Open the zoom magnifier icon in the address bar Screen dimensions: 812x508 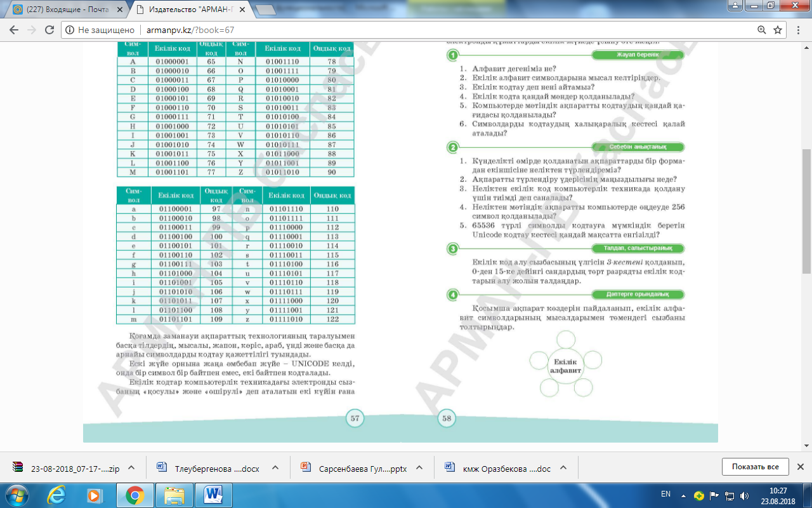(762, 30)
